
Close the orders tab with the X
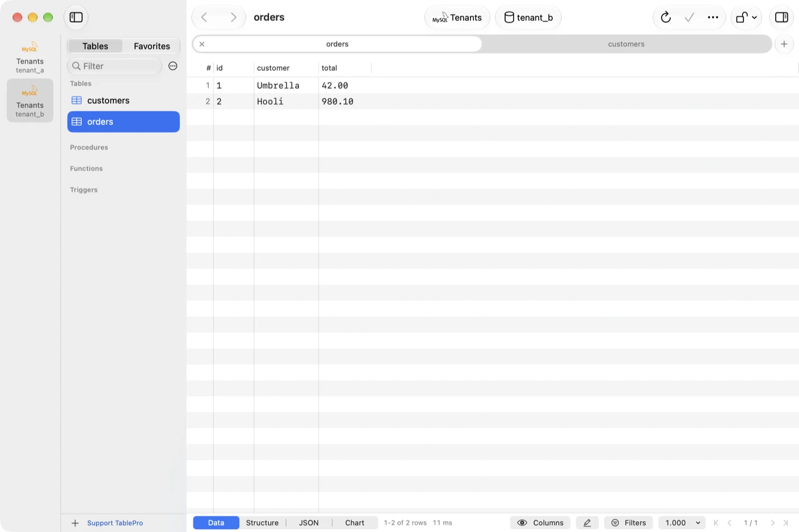(202, 44)
